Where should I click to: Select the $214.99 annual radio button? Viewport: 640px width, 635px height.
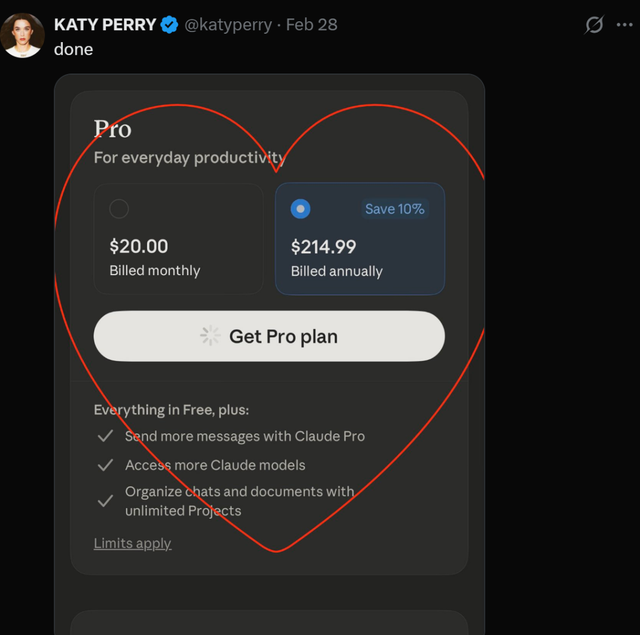[300, 209]
